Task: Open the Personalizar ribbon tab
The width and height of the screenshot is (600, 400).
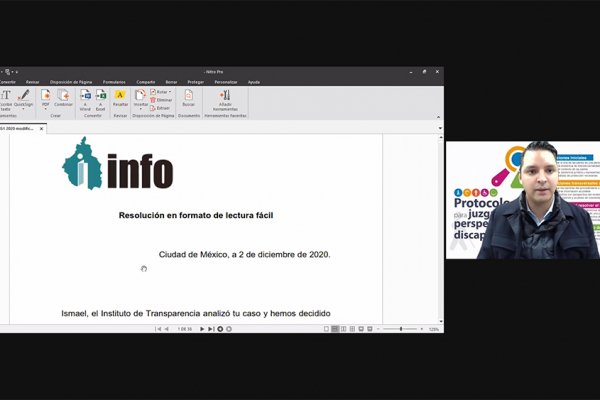Action: click(x=226, y=82)
